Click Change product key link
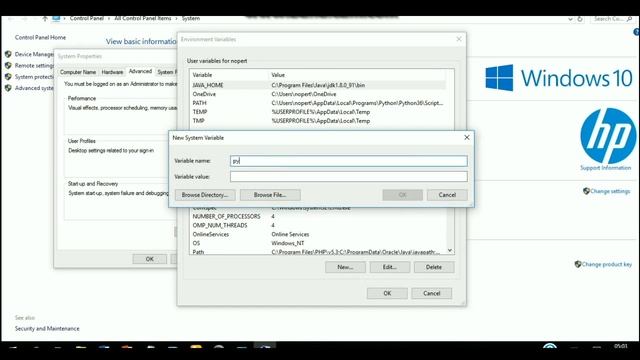The image size is (640, 360). point(607,264)
